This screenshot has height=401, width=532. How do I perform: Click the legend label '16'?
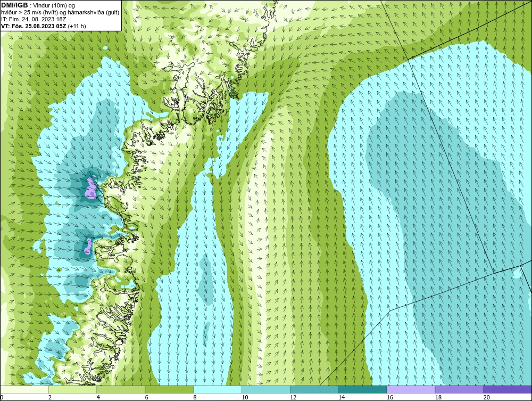click(x=390, y=397)
